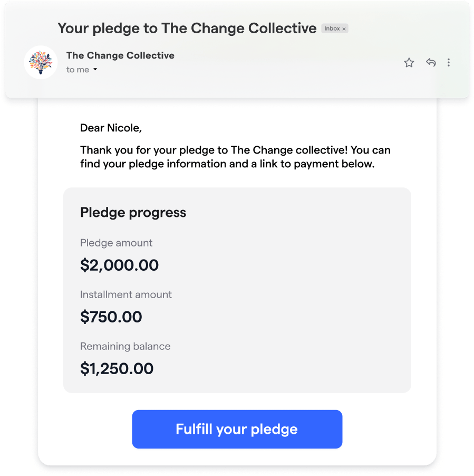Click the email subject line heading
Screen dimensions: 474x476
coord(187,28)
